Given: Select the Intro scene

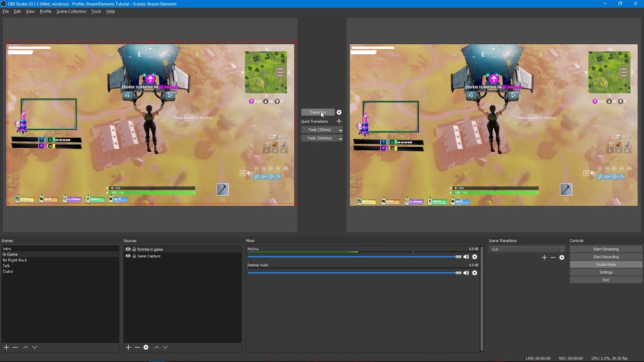Looking at the screenshot, I should coord(60,249).
